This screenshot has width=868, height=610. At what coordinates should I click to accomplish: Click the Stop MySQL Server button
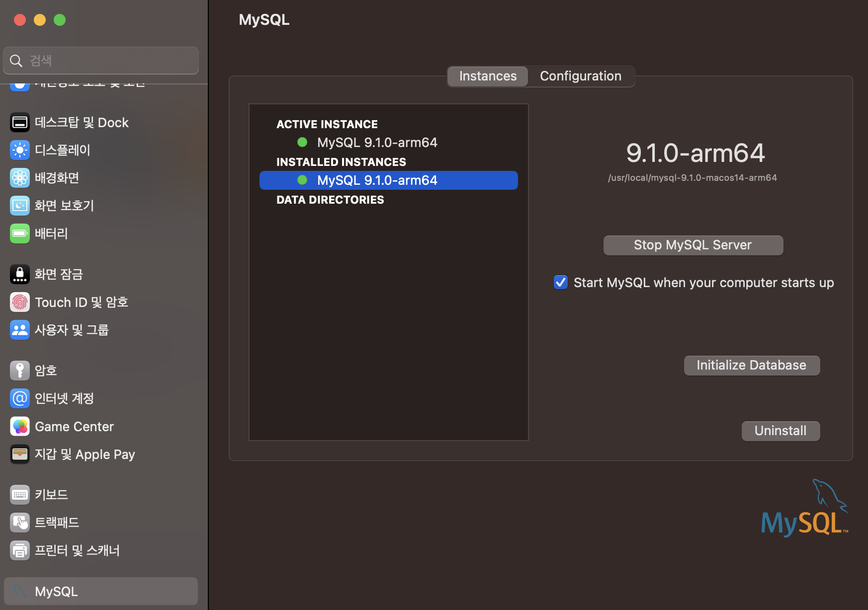[693, 245]
